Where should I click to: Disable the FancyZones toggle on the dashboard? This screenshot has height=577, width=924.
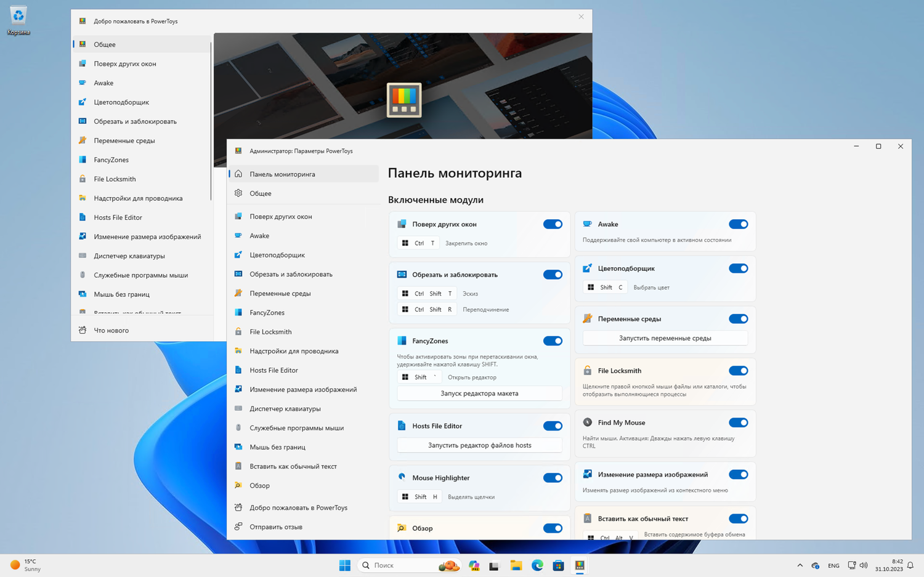pos(553,341)
